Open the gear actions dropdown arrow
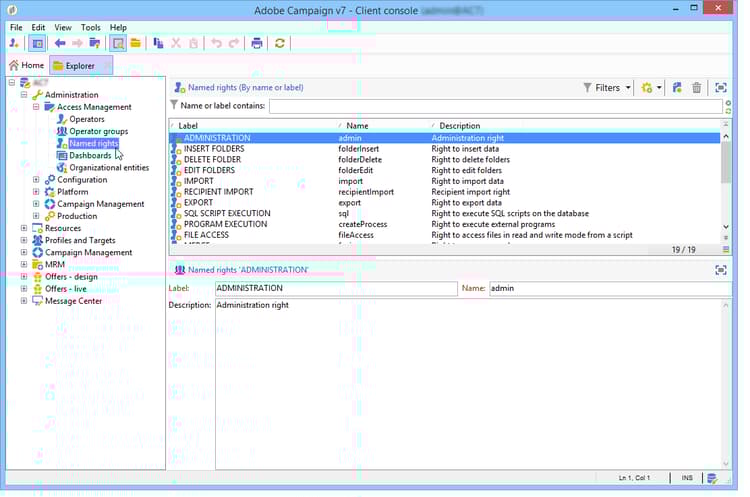750x497 pixels. point(660,88)
